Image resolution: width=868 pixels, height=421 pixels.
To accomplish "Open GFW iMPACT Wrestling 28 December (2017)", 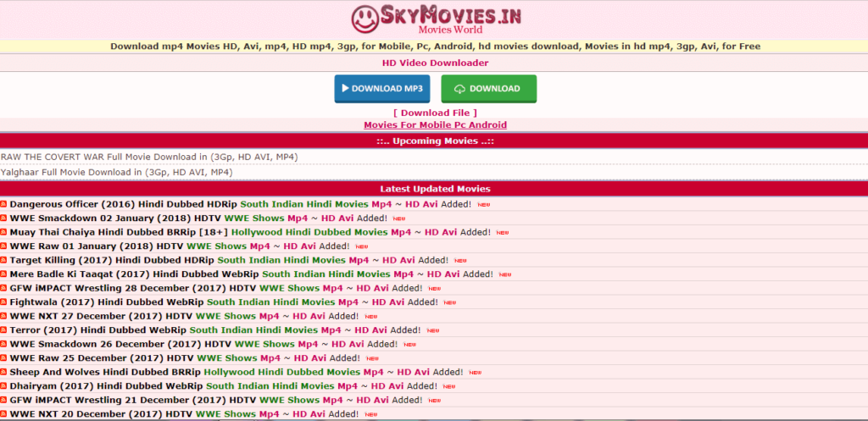I will coord(133,288).
